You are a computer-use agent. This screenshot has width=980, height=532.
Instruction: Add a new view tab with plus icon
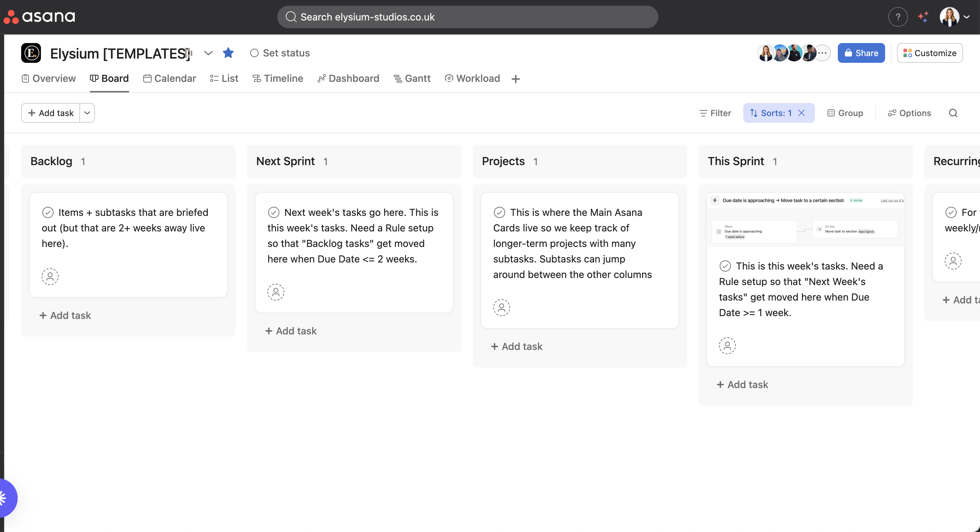pyautogui.click(x=516, y=79)
